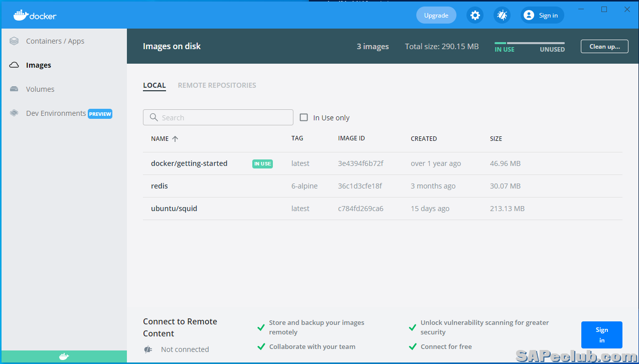Open settings via the gear icon
The height and width of the screenshot is (364, 639).
[x=474, y=15]
